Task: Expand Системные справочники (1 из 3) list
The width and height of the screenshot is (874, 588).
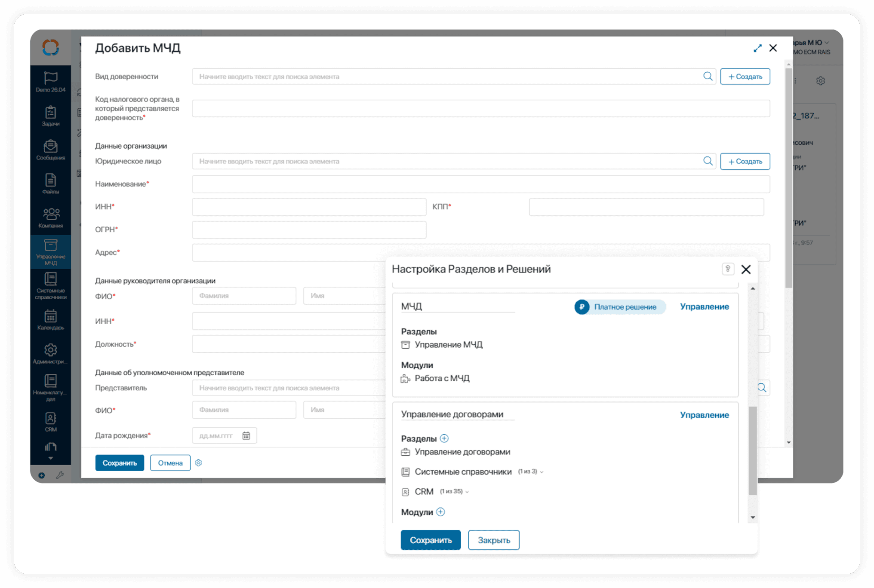Action: [542, 472]
